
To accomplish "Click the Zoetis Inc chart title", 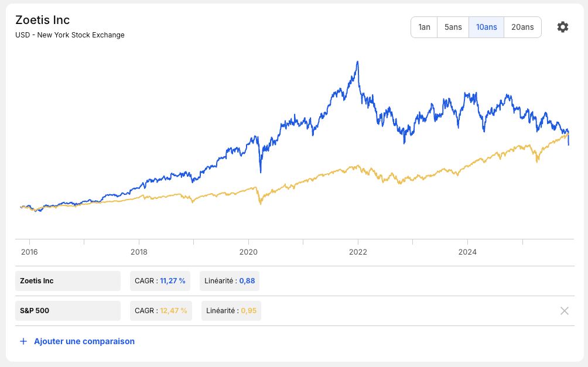I will tap(42, 20).
